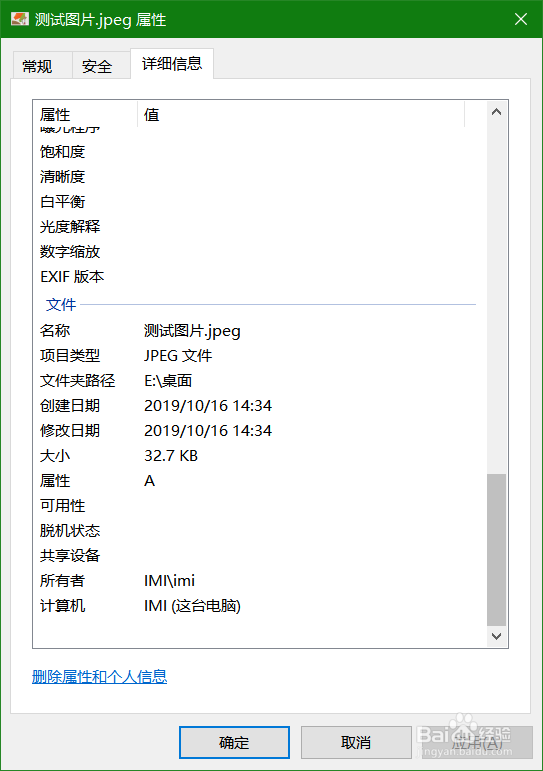Click the 属性 row with value A
The image size is (543, 771).
256,481
